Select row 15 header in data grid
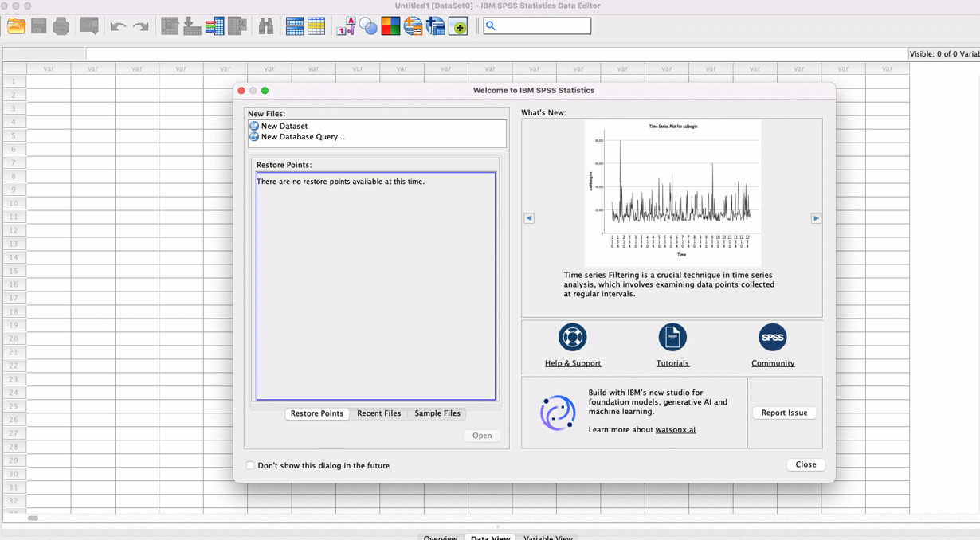This screenshot has height=540, width=980. (x=14, y=271)
